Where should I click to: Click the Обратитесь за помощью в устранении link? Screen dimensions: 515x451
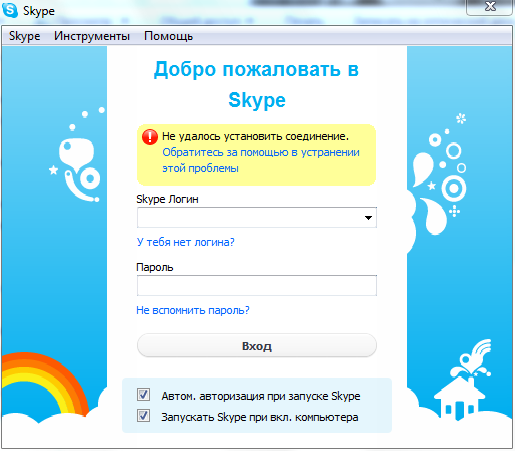click(261, 160)
